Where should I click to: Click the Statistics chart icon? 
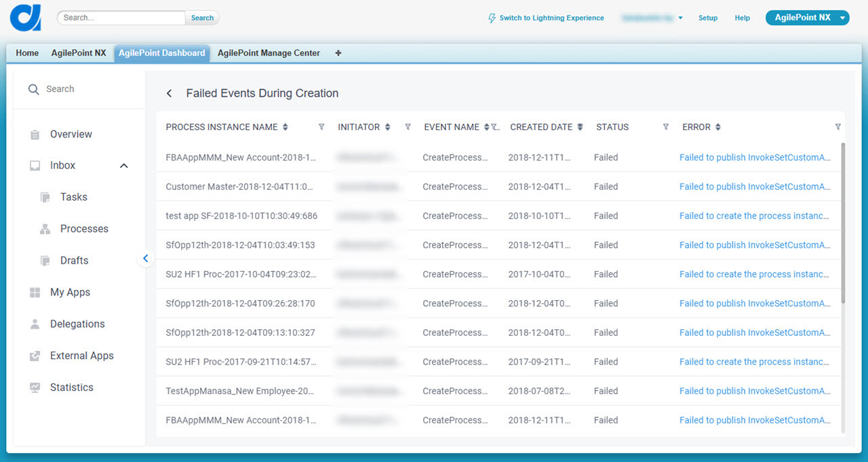[35, 388]
